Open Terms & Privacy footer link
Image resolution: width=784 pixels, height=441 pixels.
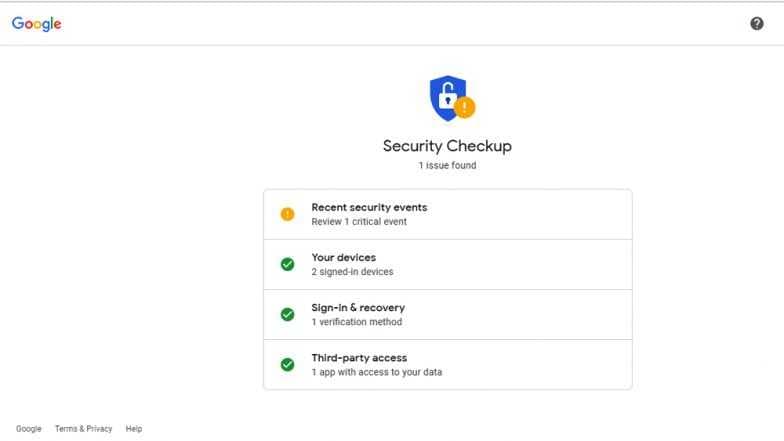(84, 428)
